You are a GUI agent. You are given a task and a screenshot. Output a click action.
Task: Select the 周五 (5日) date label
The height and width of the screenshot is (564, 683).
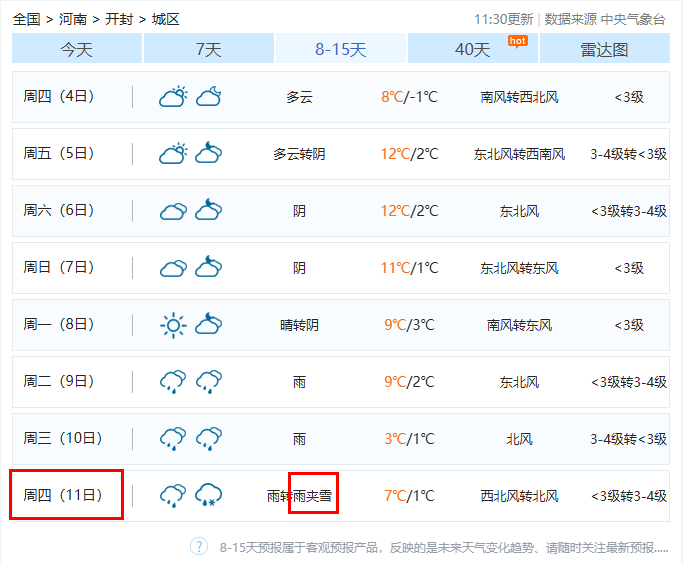click(59, 153)
